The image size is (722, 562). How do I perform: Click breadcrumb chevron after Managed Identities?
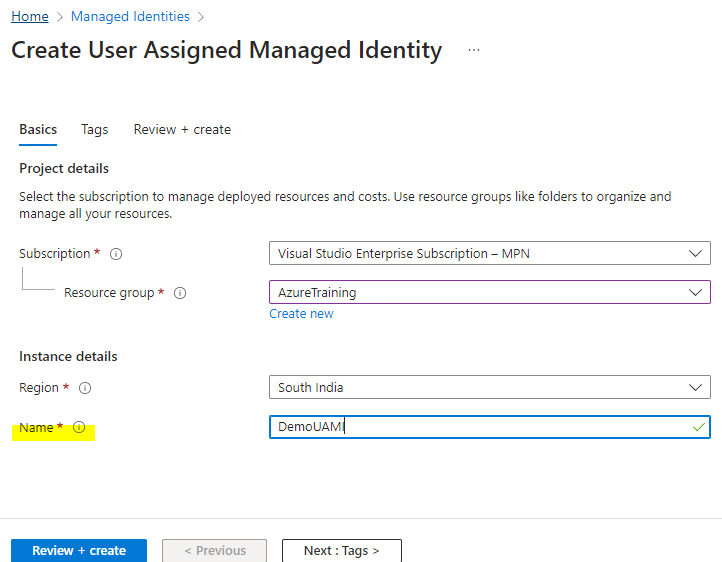coord(201,17)
